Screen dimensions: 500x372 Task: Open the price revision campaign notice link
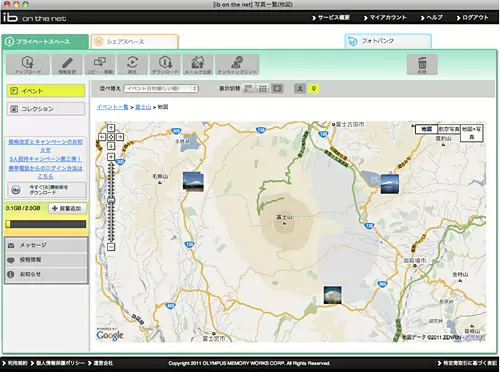coord(46,146)
